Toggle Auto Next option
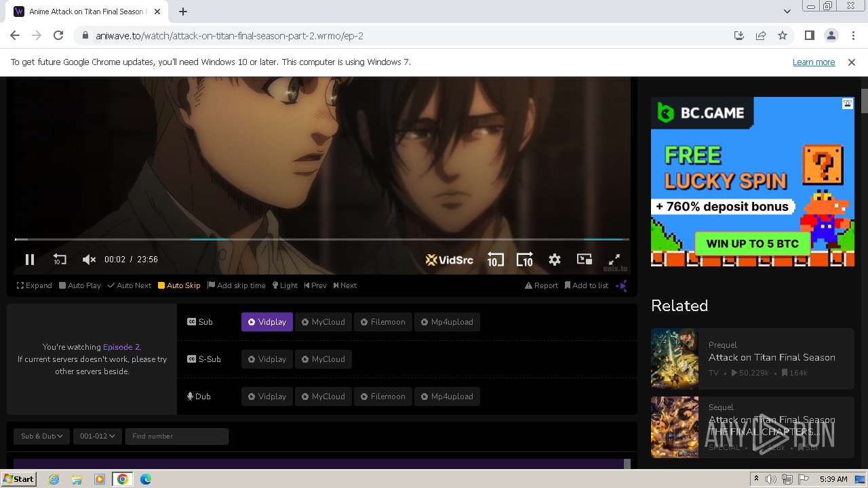The image size is (868, 488). click(x=130, y=285)
